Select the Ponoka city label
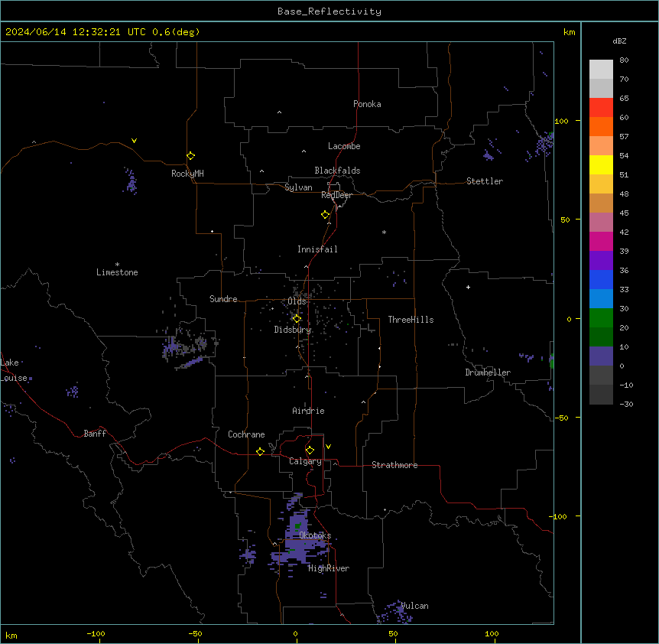Image resolution: width=659 pixels, height=644 pixels. coord(367,104)
